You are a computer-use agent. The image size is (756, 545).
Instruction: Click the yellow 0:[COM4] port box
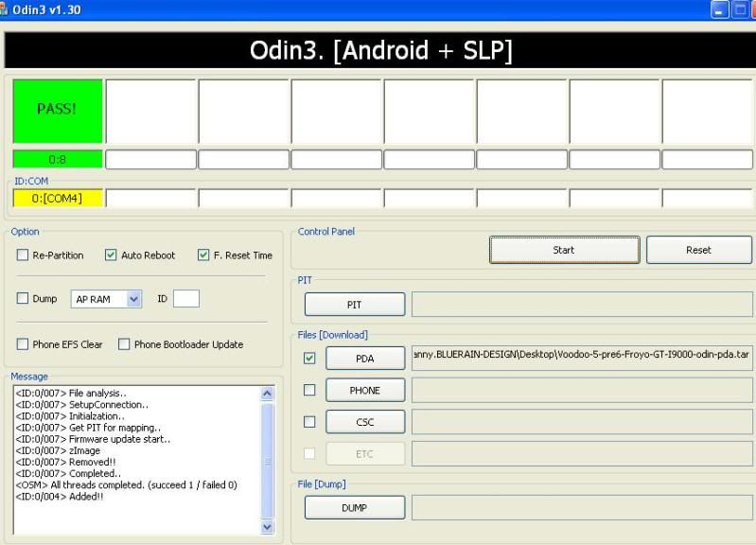(x=58, y=199)
